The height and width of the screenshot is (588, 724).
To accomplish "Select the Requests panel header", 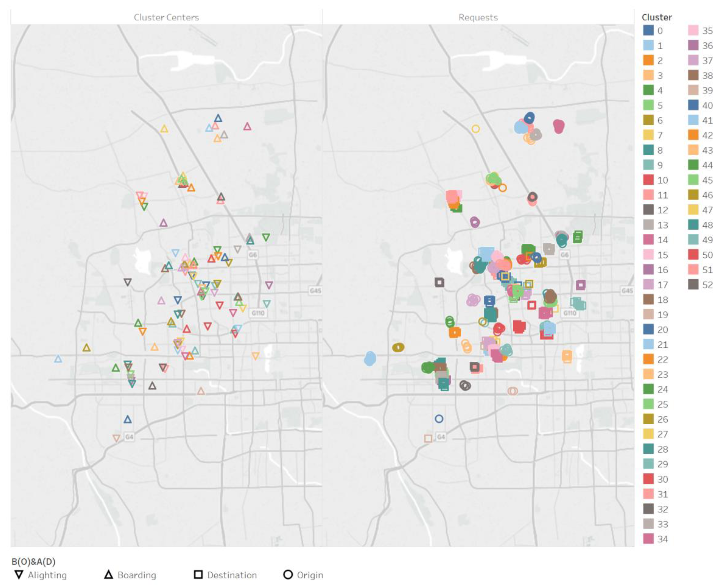I will pyautogui.click(x=478, y=17).
